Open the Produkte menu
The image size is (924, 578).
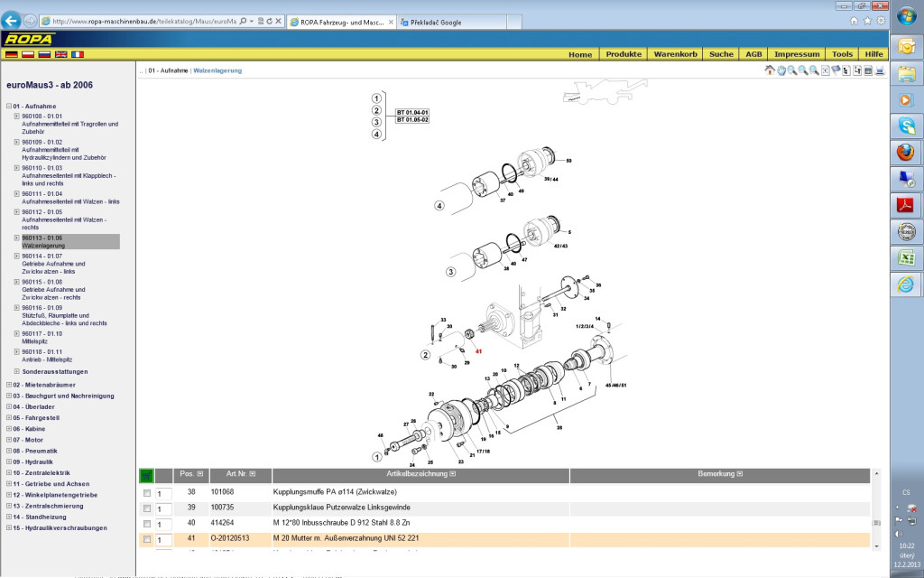[x=624, y=54]
